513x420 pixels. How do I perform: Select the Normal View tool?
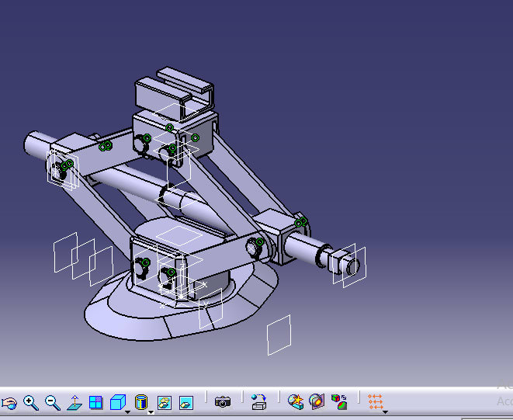pos(74,402)
